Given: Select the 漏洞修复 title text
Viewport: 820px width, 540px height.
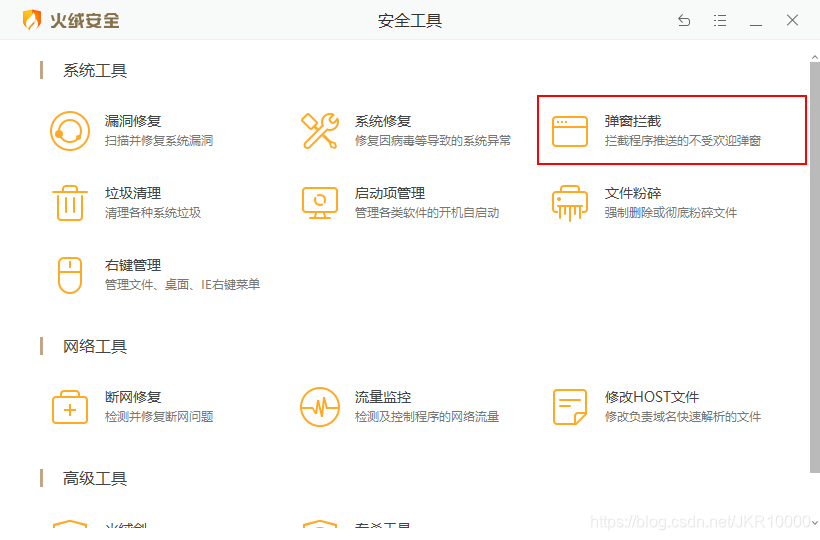Looking at the screenshot, I should [x=133, y=121].
